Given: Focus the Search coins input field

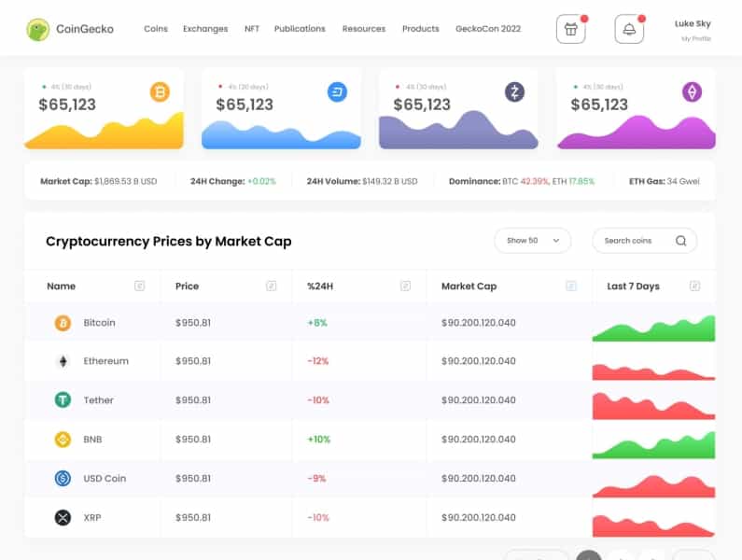Looking at the screenshot, I should click(x=645, y=241).
